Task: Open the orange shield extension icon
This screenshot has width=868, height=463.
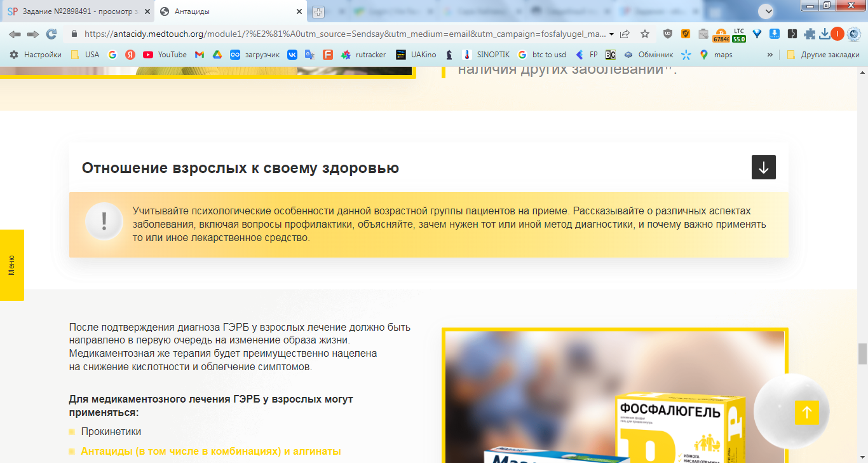Action: (x=686, y=34)
